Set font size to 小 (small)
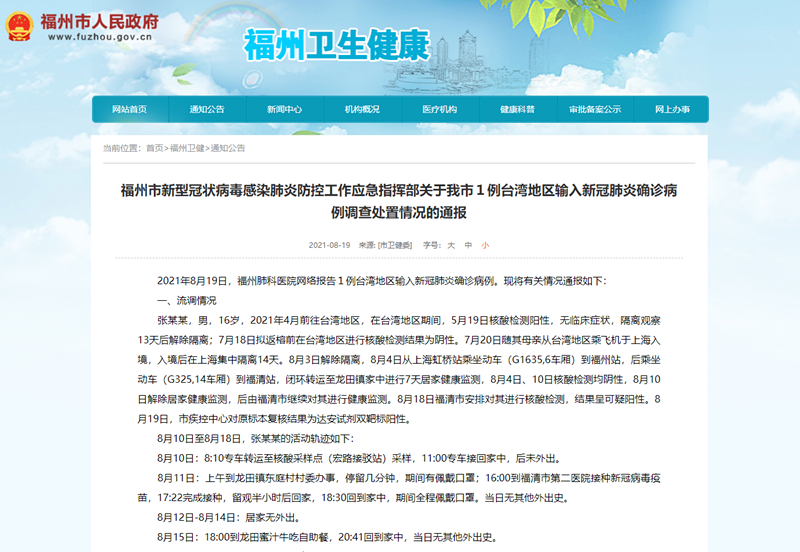 (485, 244)
